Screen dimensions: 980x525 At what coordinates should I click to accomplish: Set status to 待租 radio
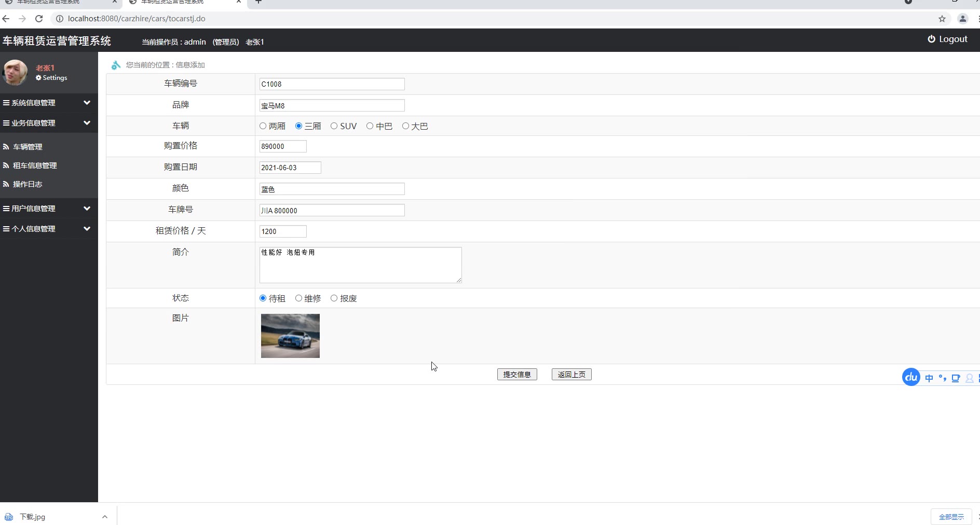click(263, 298)
